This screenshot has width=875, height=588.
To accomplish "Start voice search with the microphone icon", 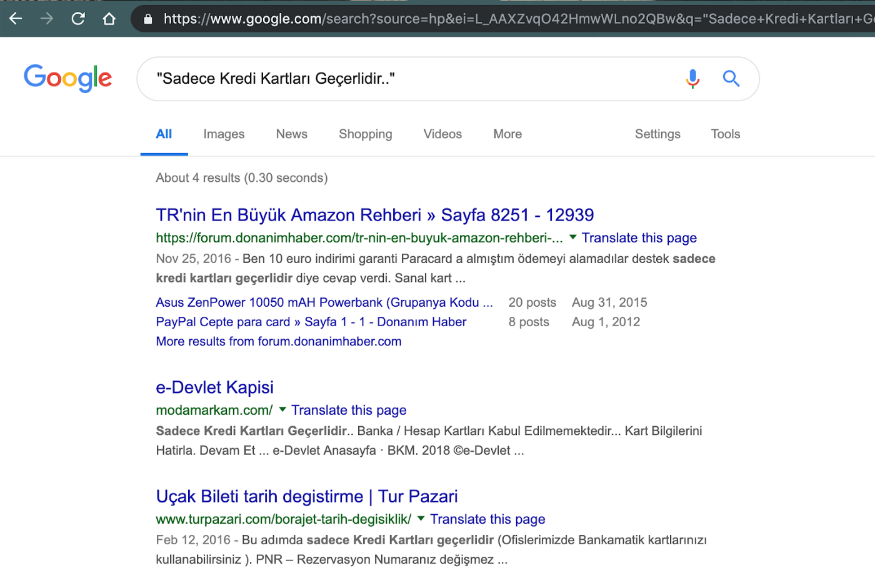I will 692,78.
